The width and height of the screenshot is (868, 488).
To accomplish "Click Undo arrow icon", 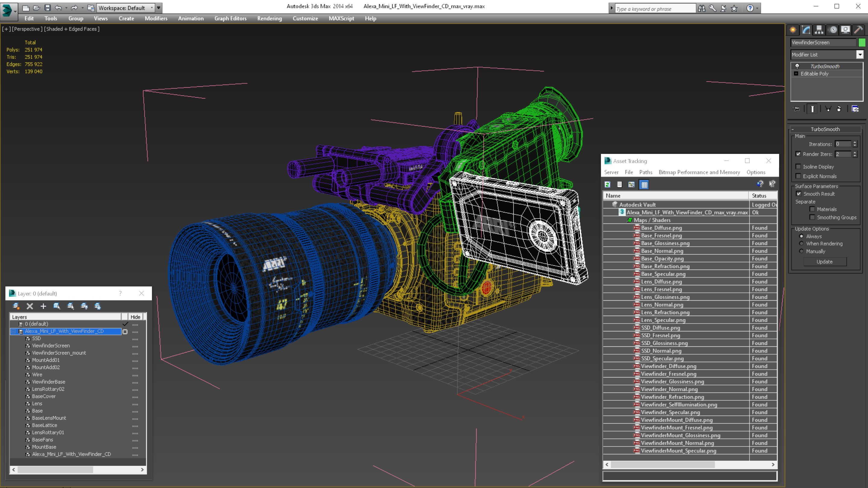I will [59, 8].
